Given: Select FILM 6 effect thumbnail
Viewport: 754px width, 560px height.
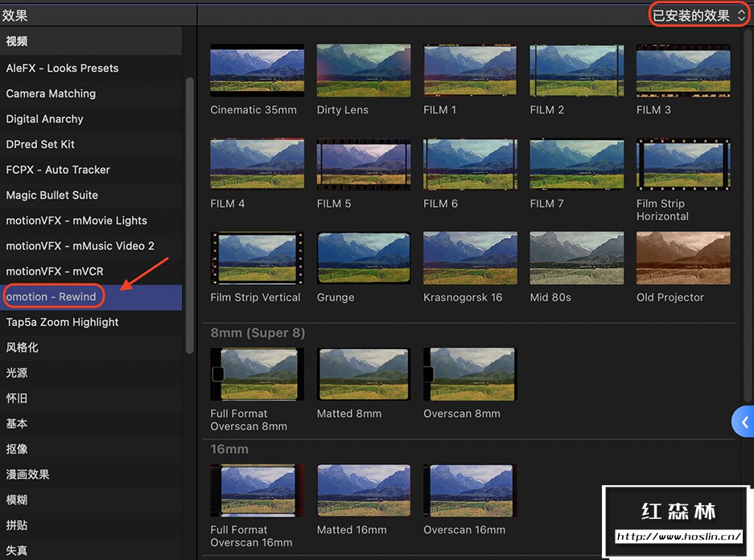Looking at the screenshot, I should pyautogui.click(x=470, y=164).
